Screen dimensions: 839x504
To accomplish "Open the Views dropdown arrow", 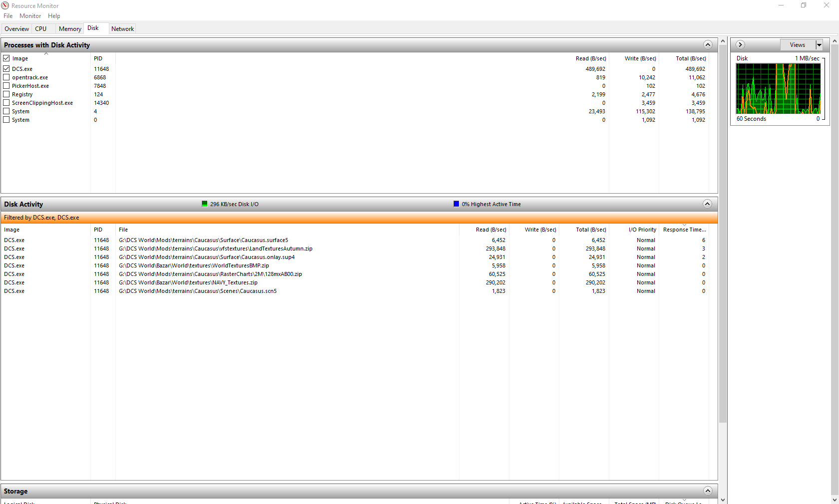I will pos(819,45).
